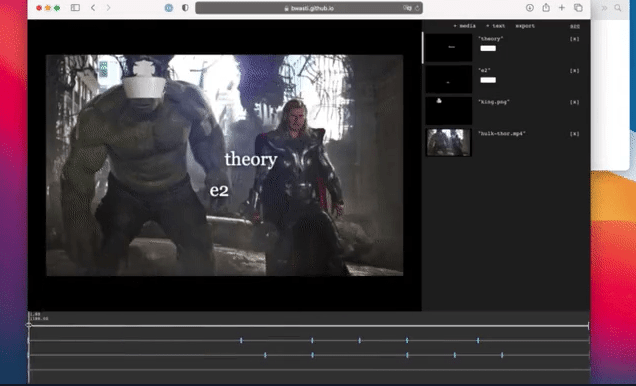Viewport: 636px width, 386px height.
Task: Click the translate icon in address bar
Action: [x=407, y=8]
